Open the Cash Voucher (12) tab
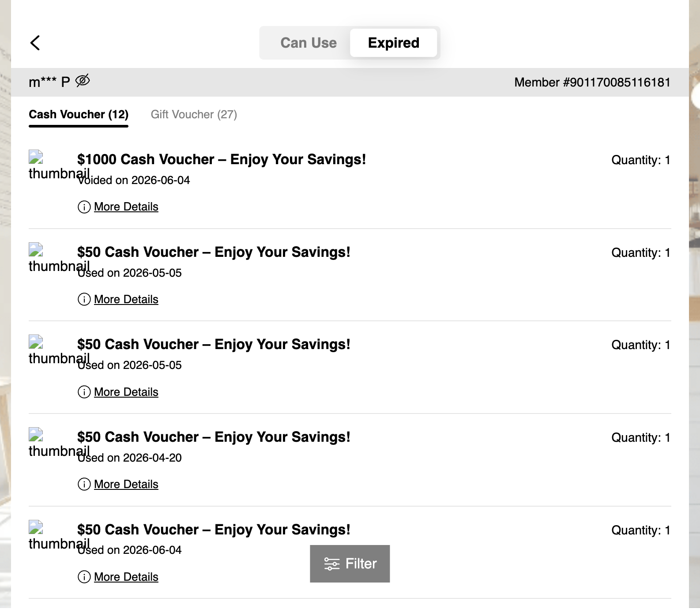Screen dimensions: 700x609 tap(79, 115)
